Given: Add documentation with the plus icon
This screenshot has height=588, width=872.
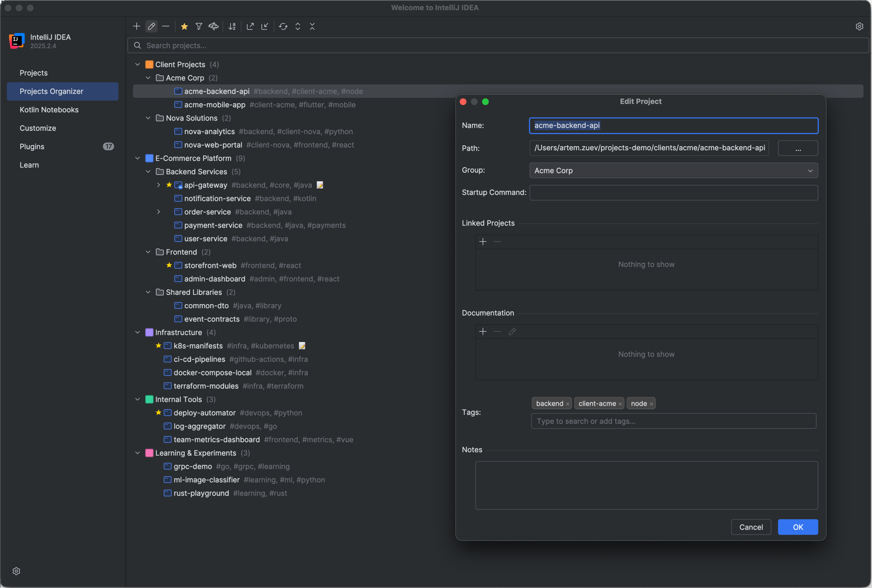Looking at the screenshot, I should click(483, 331).
